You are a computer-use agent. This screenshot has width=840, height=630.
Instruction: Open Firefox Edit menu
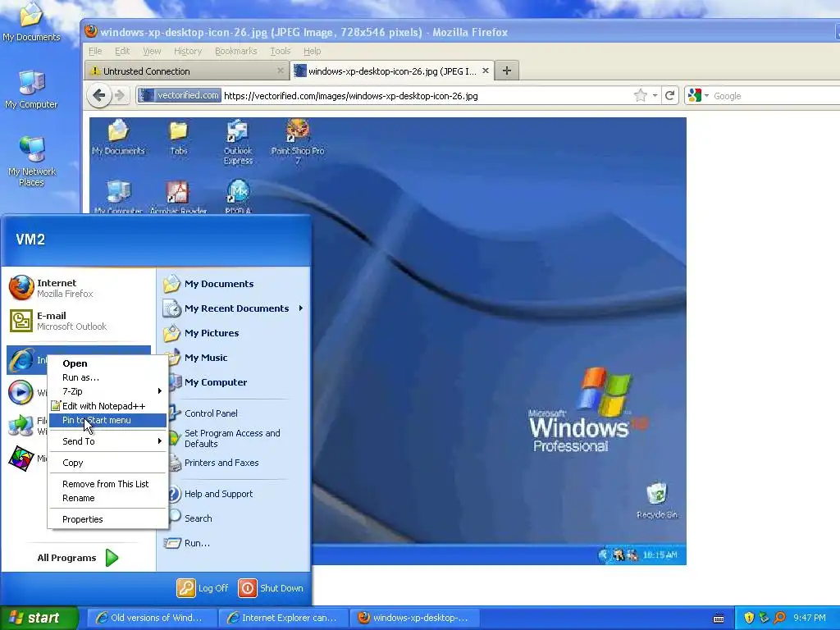coord(122,51)
